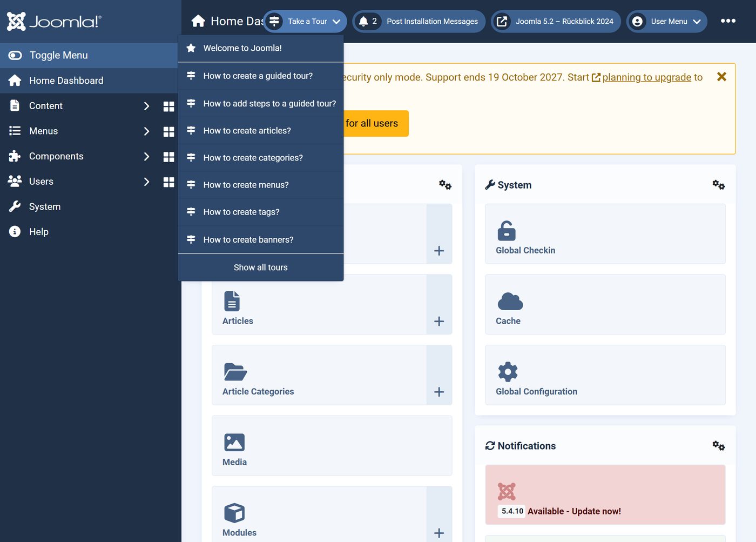Select the How to create tags? tour
Image resolution: width=756 pixels, height=542 pixels.
pos(261,212)
